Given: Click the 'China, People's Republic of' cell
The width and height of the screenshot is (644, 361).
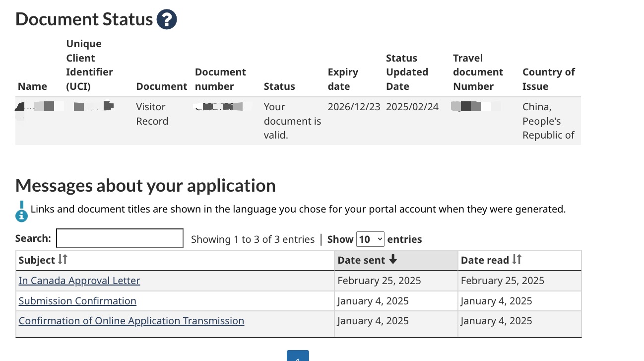Looking at the screenshot, I should point(548,121).
